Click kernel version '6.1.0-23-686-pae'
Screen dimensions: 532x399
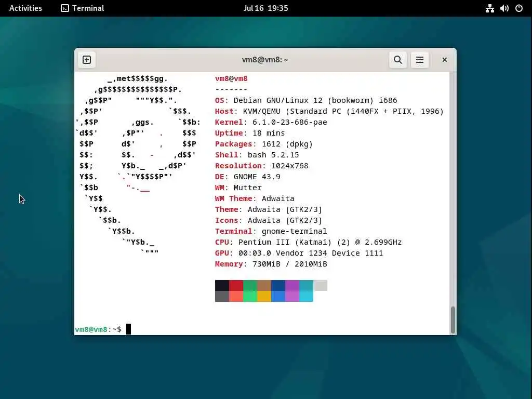point(290,122)
